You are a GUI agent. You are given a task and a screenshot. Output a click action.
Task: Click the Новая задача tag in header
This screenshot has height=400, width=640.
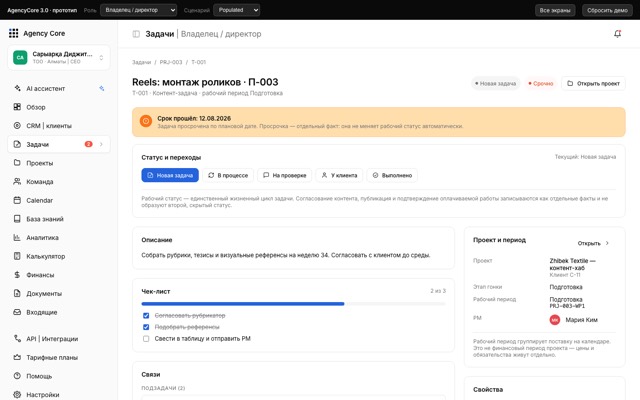pyautogui.click(x=496, y=83)
